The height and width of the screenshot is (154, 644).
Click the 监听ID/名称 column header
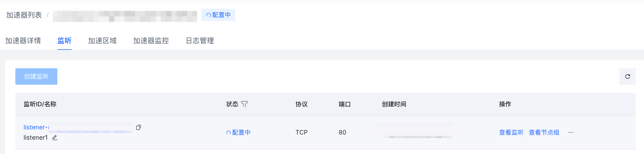coord(40,104)
